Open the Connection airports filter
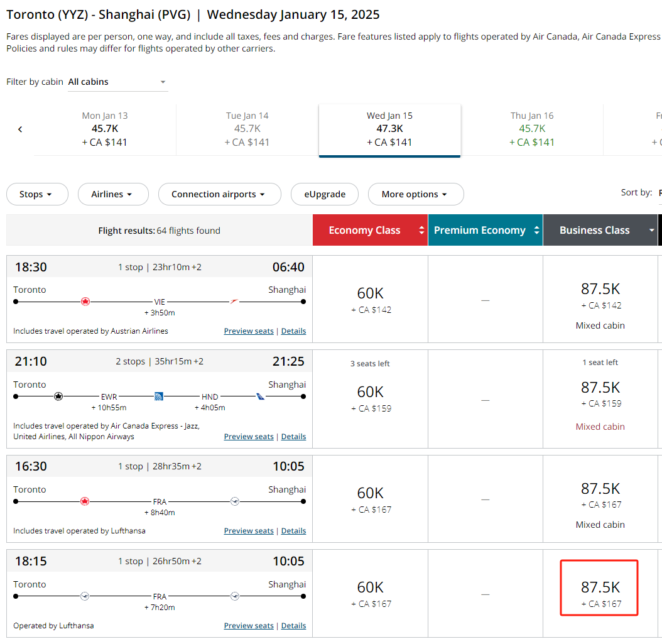This screenshot has height=644, width=662. point(219,194)
